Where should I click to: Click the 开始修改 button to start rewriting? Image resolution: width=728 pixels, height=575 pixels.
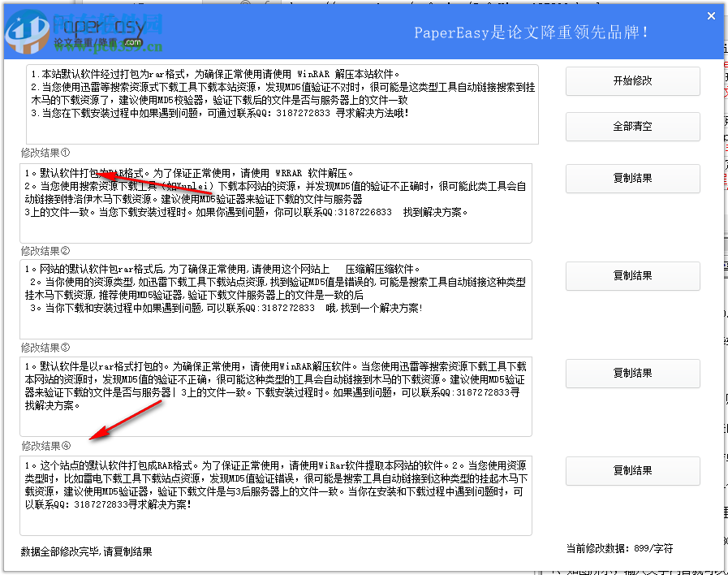click(x=632, y=81)
